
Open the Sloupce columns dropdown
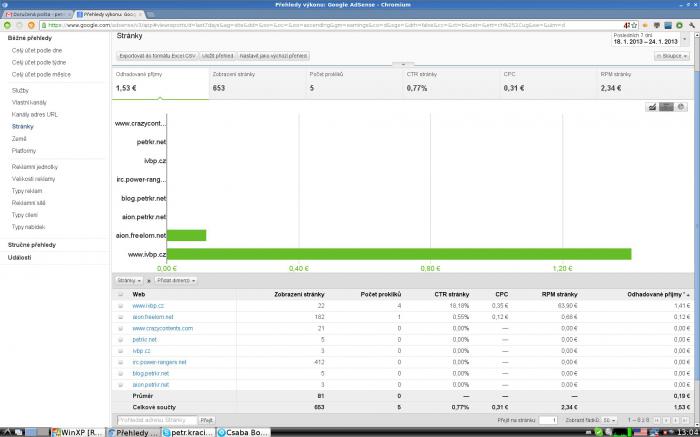[x=672, y=56]
